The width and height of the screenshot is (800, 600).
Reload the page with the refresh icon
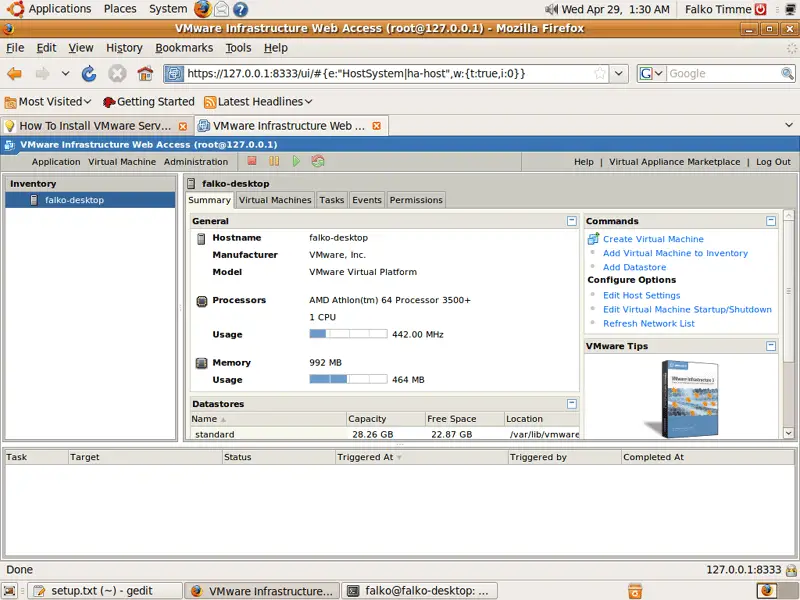pyautogui.click(x=89, y=74)
